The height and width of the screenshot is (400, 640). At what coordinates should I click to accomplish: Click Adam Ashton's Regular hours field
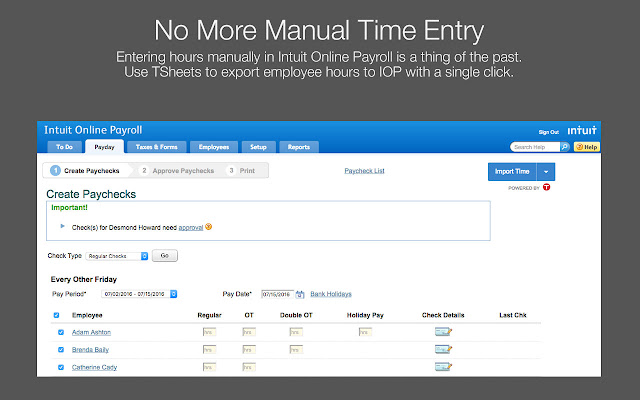tap(209, 332)
